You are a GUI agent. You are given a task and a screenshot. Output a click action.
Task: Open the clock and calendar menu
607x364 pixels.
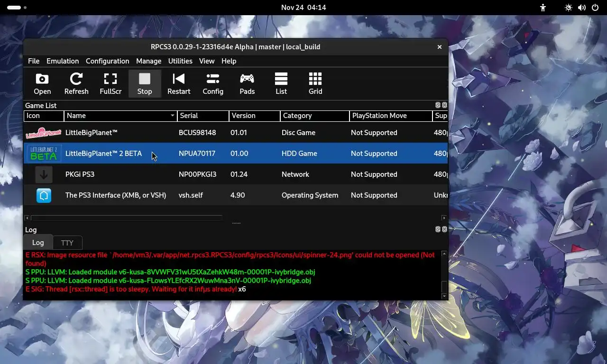coord(303,8)
